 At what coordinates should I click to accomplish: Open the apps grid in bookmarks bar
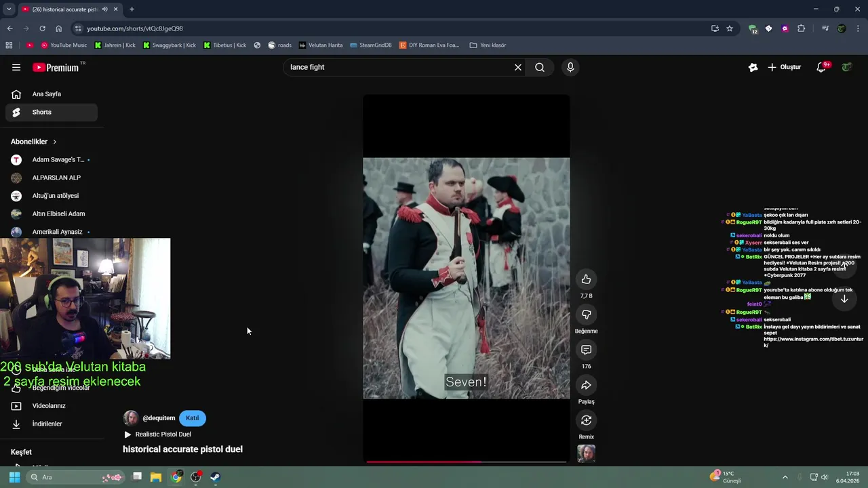pos(9,45)
